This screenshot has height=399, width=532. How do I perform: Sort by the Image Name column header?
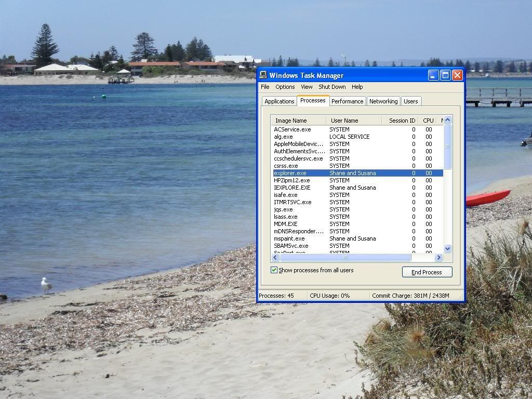299,121
